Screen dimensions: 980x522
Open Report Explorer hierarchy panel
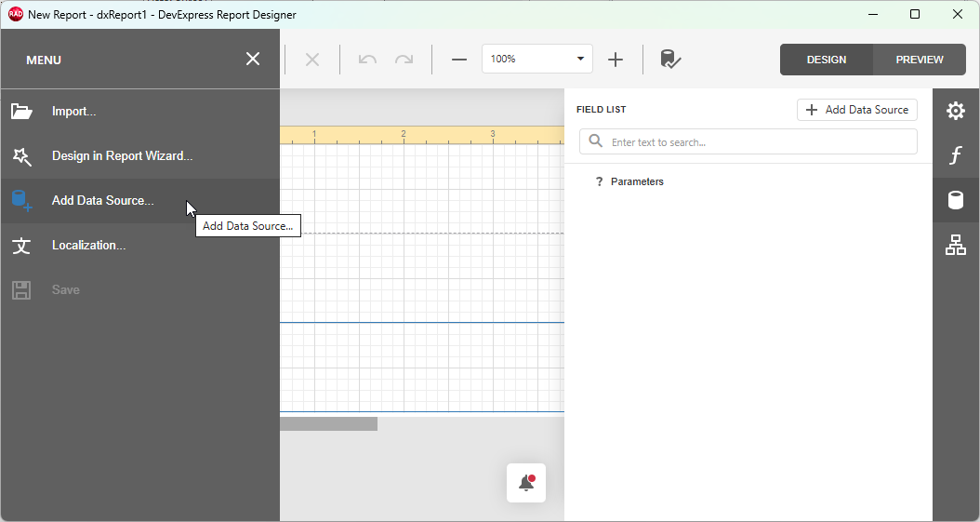tap(956, 245)
